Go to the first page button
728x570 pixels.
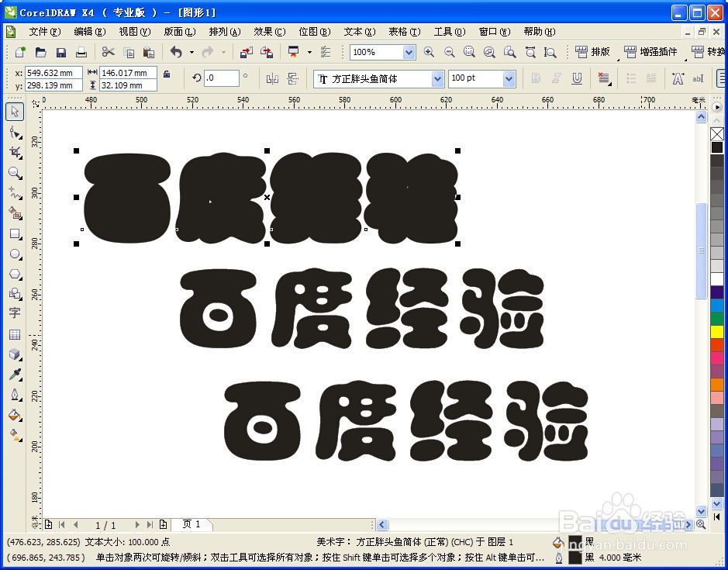(62, 524)
